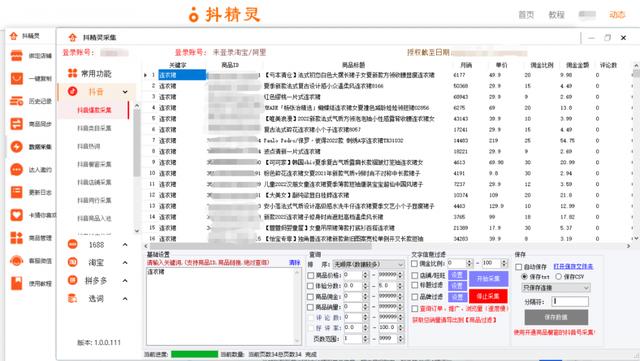Click the heart icon in sidebar
The width and height of the screenshot is (640, 361).
tap(16, 215)
